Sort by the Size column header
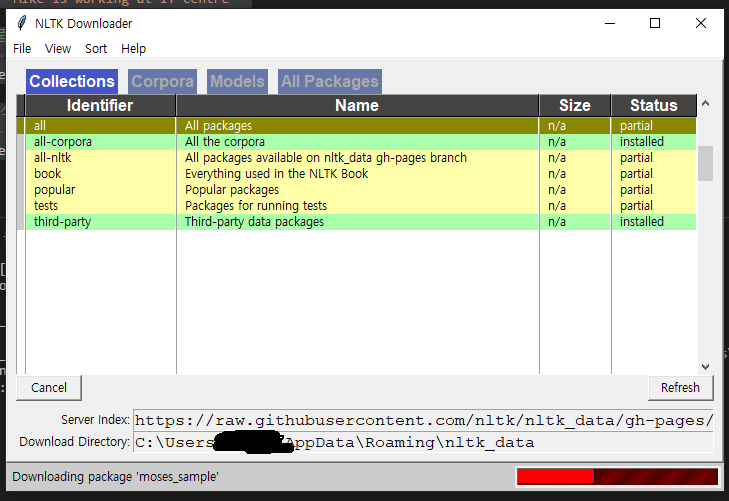Image resolution: width=729 pixels, height=501 pixels. point(575,105)
